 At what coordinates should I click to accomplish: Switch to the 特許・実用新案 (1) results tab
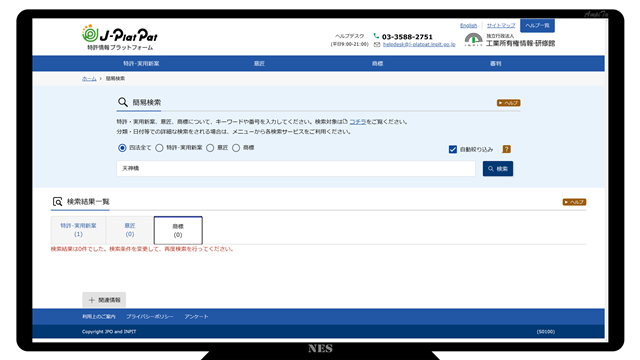(x=78, y=230)
